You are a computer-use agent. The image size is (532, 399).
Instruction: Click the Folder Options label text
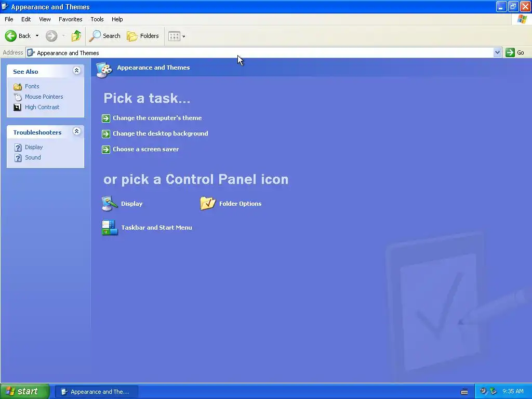240,204
